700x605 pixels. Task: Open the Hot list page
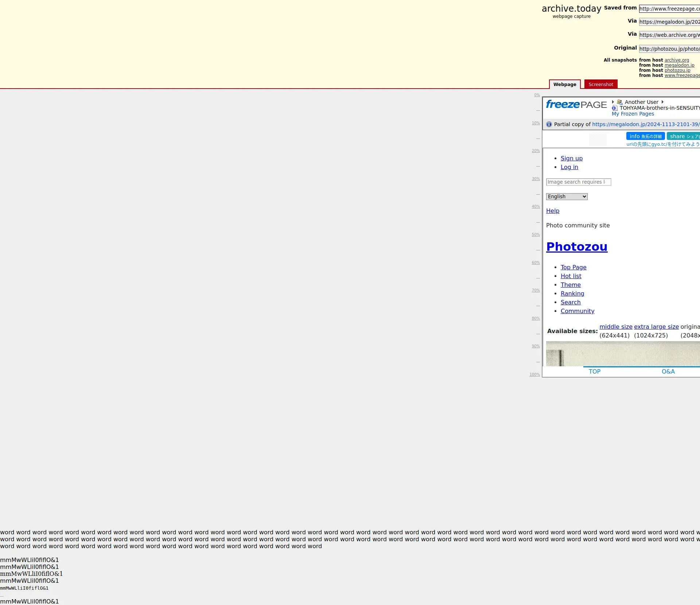(571, 276)
